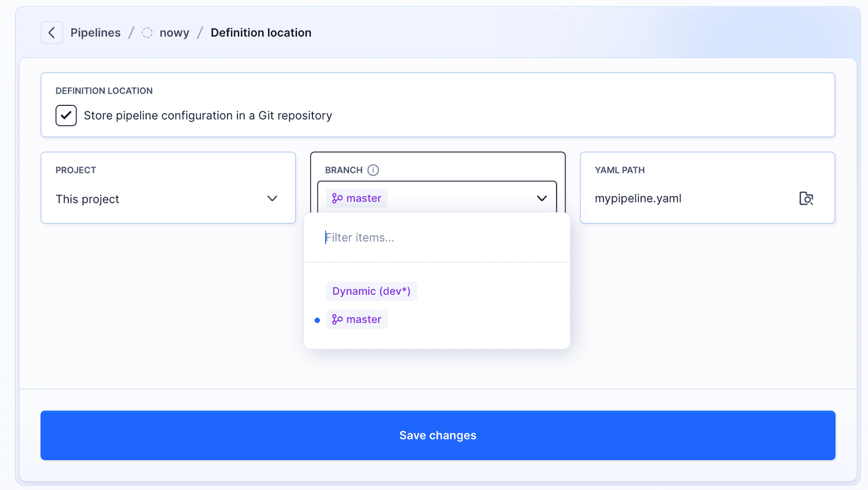868x490 pixels.
Task: Expand the Project dropdown showing This project
Action: pyautogui.click(x=272, y=198)
